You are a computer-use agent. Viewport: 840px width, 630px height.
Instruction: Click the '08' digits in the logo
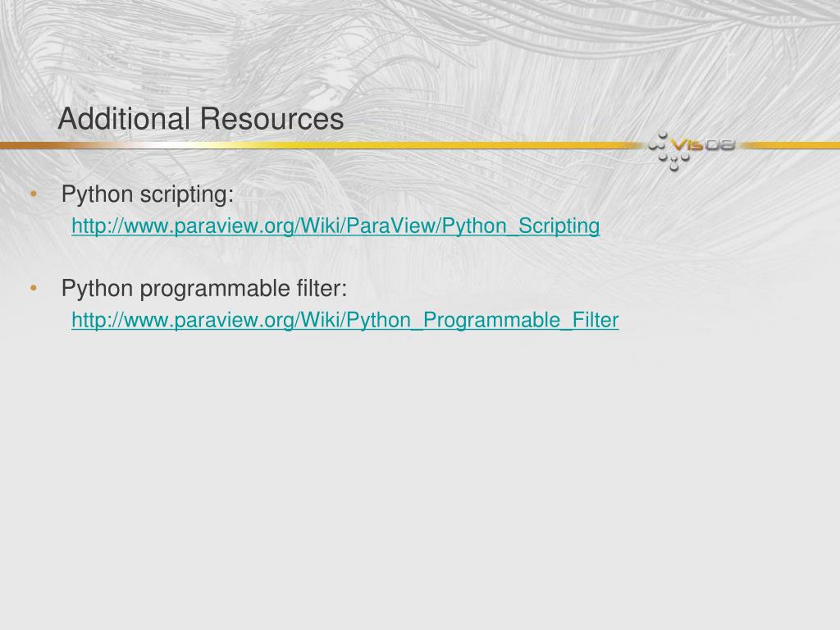click(x=719, y=144)
